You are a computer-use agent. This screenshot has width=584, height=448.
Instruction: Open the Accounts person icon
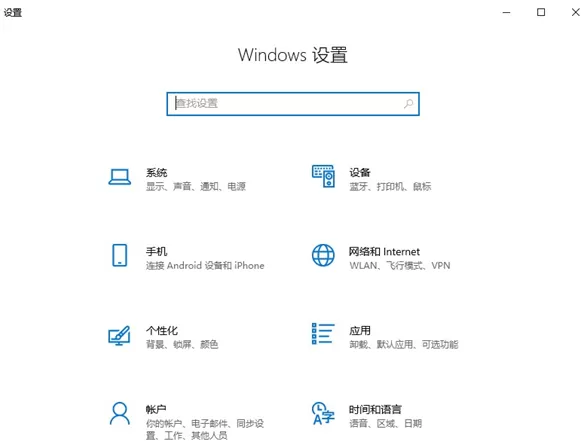[120, 413]
